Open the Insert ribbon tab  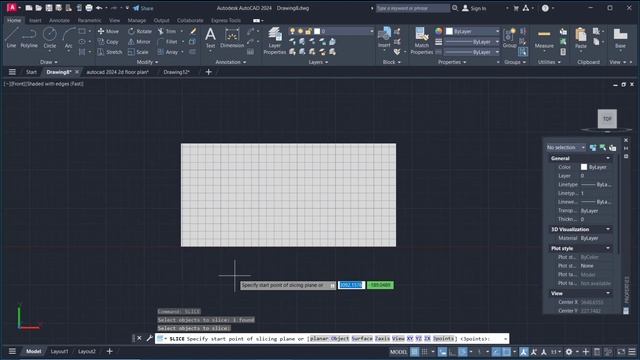[35, 20]
